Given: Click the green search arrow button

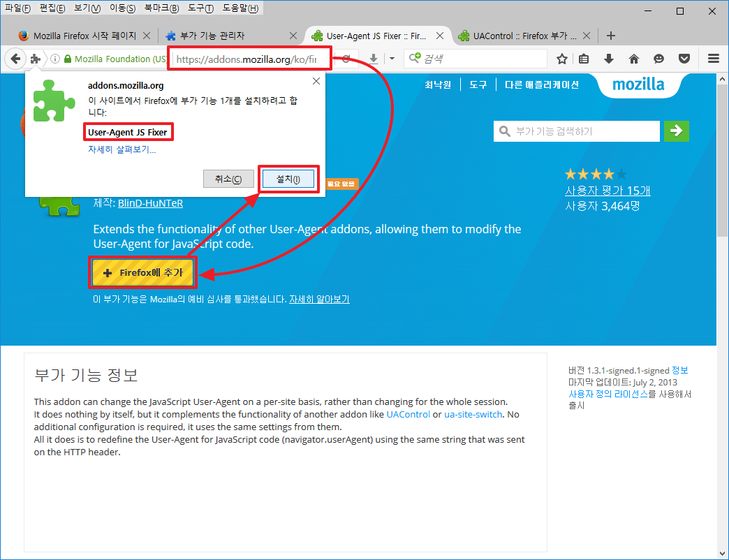Looking at the screenshot, I should pos(676,131).
